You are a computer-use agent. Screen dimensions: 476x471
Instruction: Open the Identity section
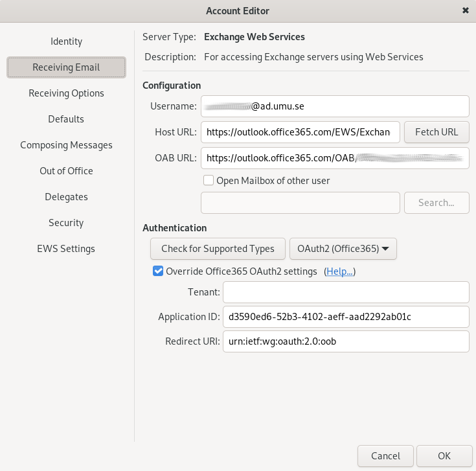click(66, 41)
